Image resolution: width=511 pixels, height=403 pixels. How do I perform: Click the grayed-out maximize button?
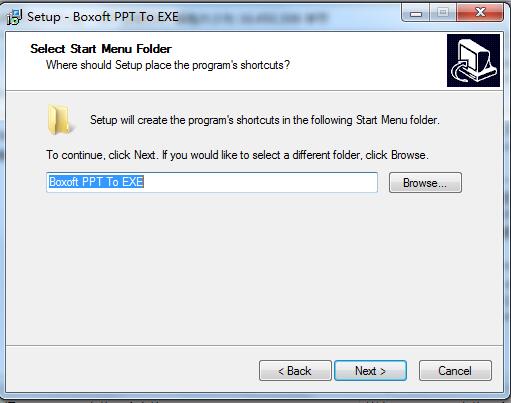click(443, 13)
